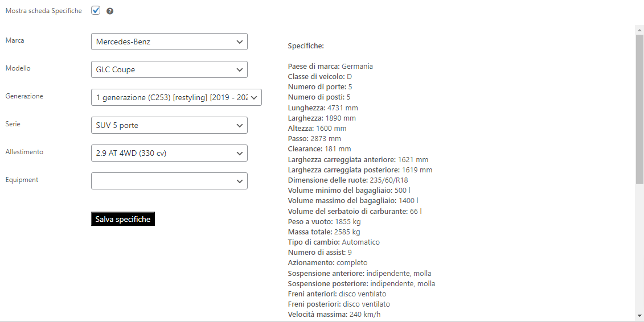Click the chevron arrow on Equipment dropdown
This screenshot has width=644, height=322.
240,181
